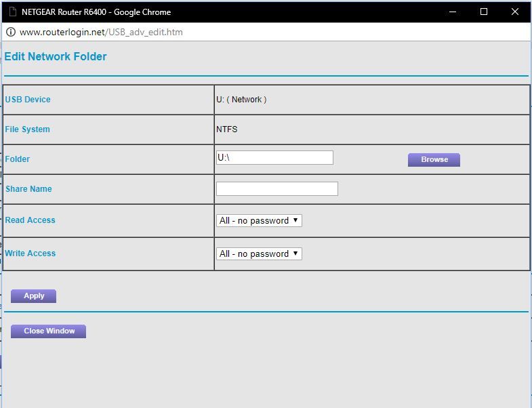Click the page document icon in title bar
This screenshot has width=532, height=408.
click(x=12, y=12)
